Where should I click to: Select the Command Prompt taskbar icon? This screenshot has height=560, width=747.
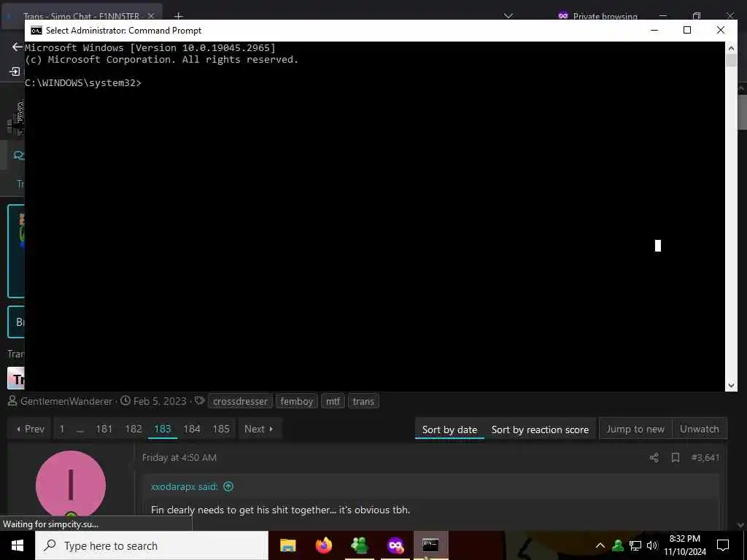pos(430,545)
